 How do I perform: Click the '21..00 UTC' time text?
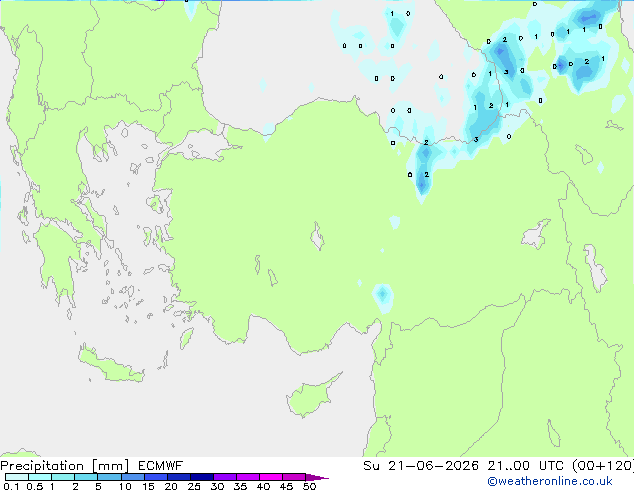(528, 466)
